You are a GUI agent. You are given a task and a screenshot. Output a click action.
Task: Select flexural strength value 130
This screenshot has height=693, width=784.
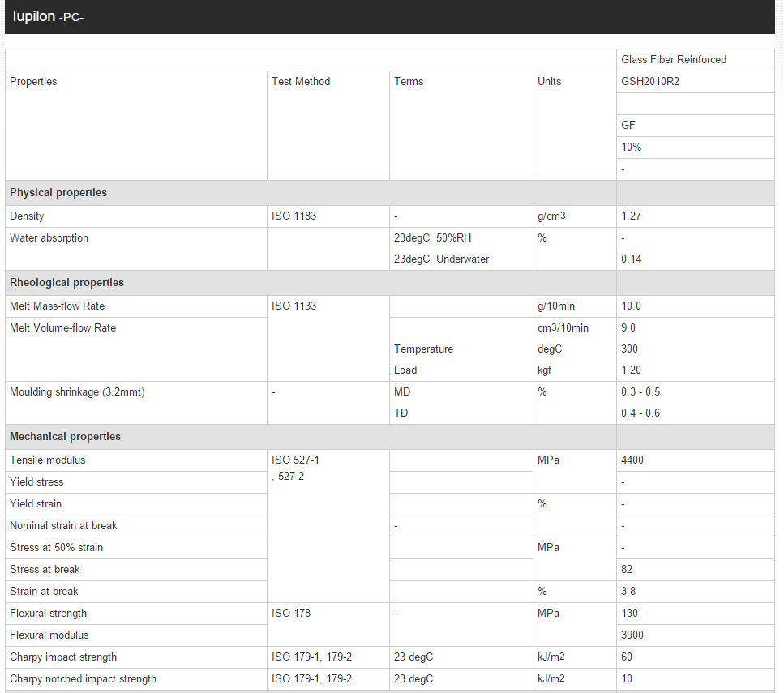629,614
